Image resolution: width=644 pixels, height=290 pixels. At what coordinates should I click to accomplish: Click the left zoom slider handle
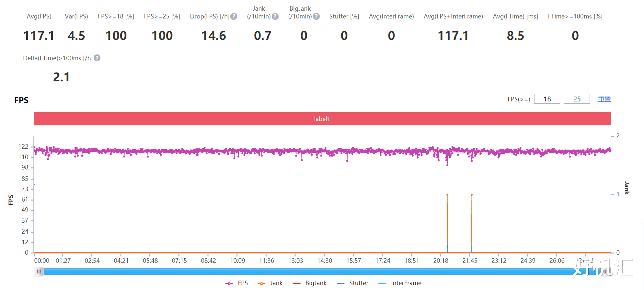pyautogui.click(x=39, y=272)
